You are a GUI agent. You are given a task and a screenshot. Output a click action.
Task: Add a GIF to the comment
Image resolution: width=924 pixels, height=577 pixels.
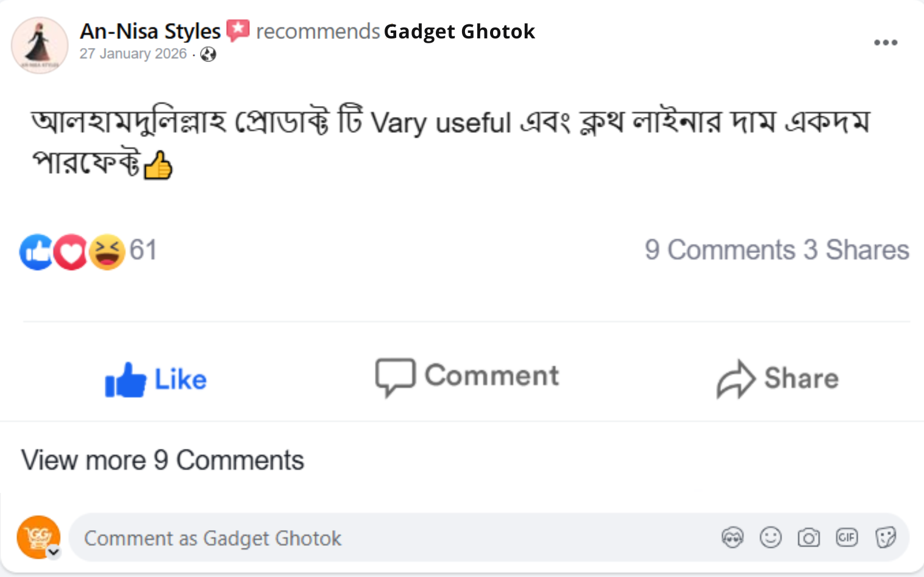tap(847, 537)
